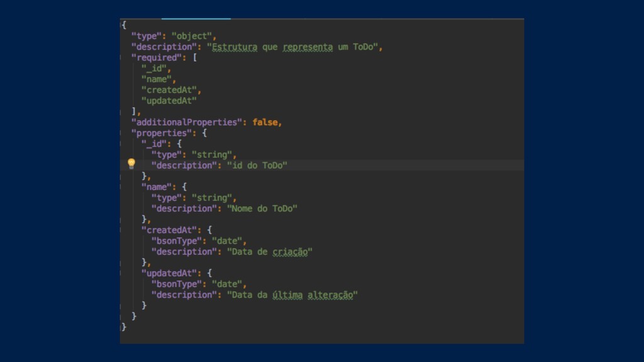Click "string" value in the _id property
The image size is (644, 362).
pyautogui.click(x=212, y=155)
